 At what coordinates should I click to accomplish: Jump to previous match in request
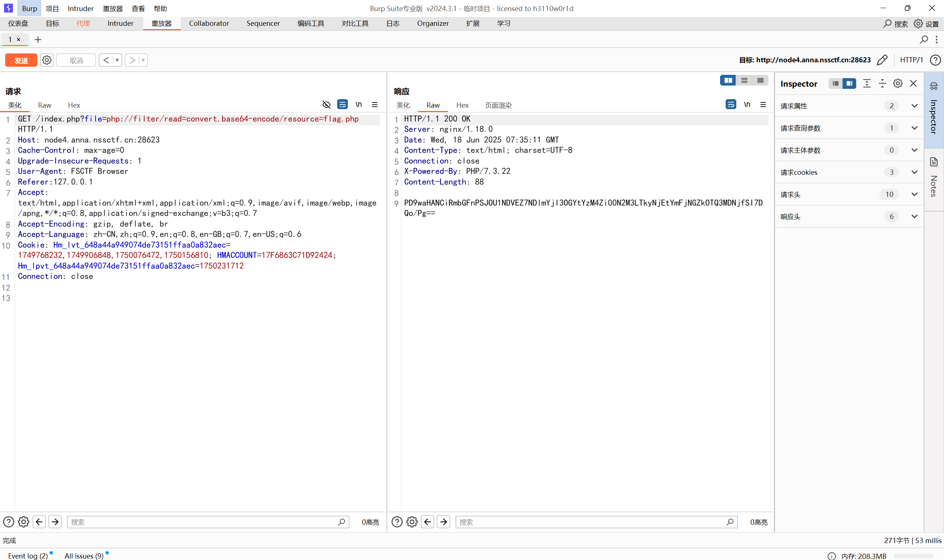point(39,522)
